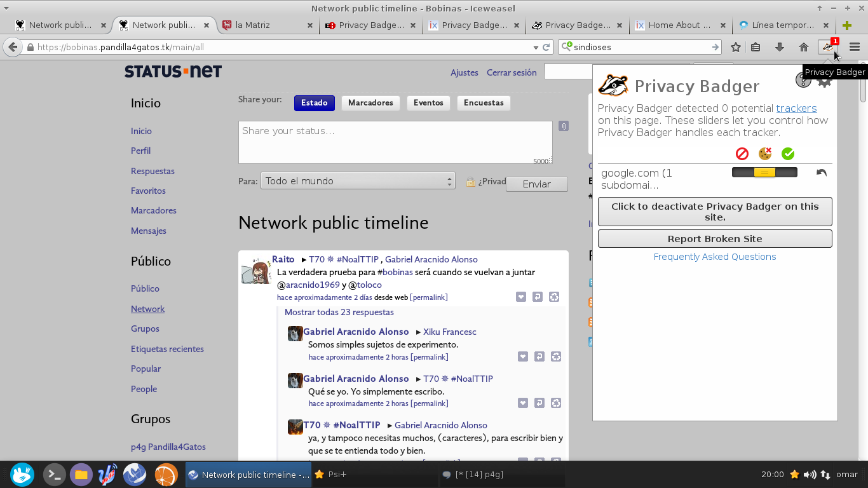Viewport: 868px width, 488px height.
Task: Open Iceweasel hamburger menu
Action: click(855, 47)
